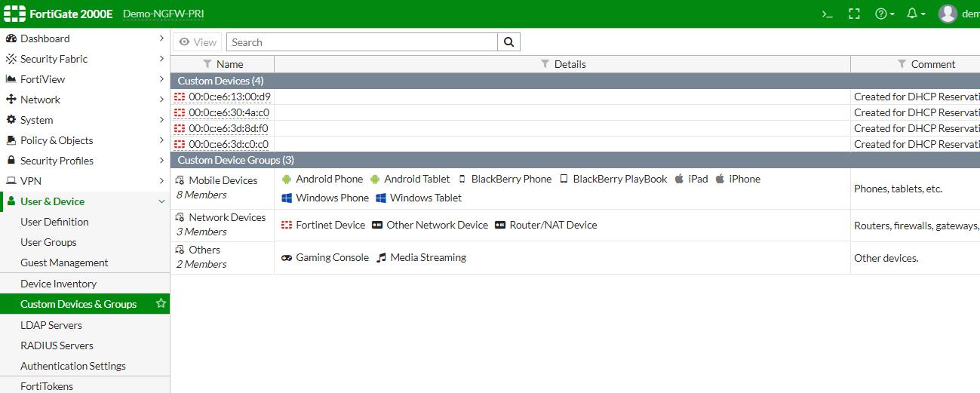The width and height of the screenshot is (980, 393).
Task: Collapse the User & Device chevron
Action: point(161,201)
